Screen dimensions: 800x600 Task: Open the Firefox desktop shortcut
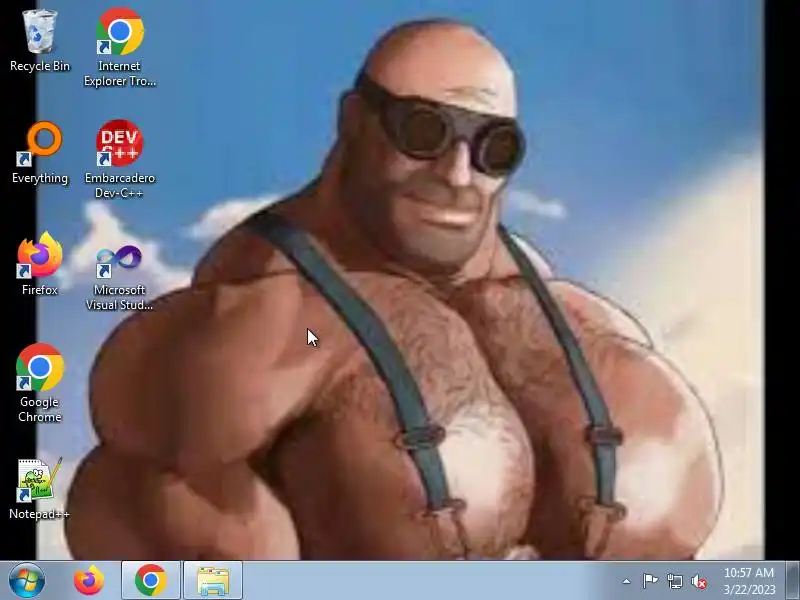40,264
